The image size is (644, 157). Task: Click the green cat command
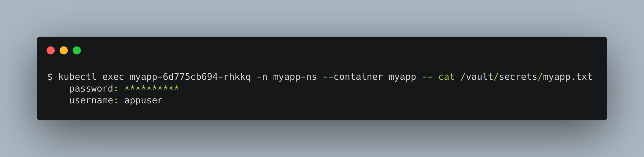447,77
